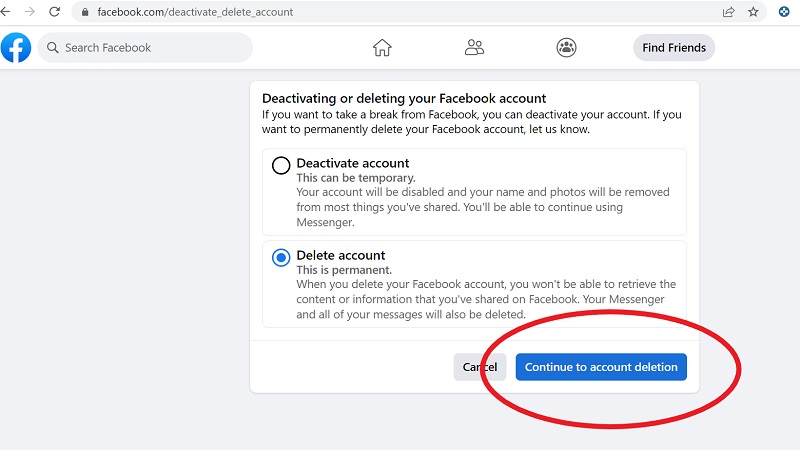
Task: Reload the page using the refresh icon
Action: click(x=54, y=12)
